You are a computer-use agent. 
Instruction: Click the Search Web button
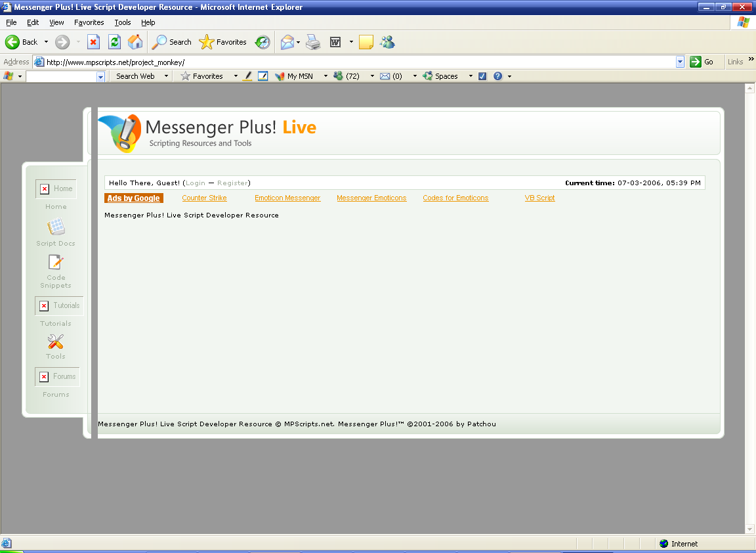[x=135, y=76]
